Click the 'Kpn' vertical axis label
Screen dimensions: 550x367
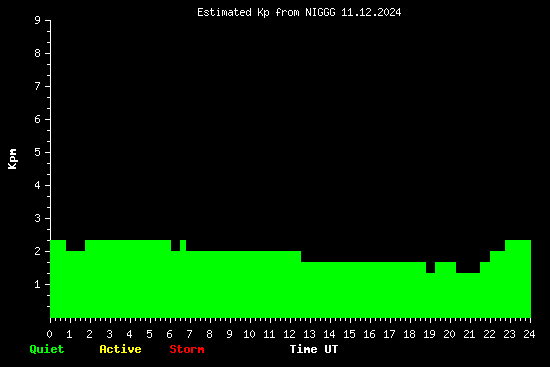point(12,159)
